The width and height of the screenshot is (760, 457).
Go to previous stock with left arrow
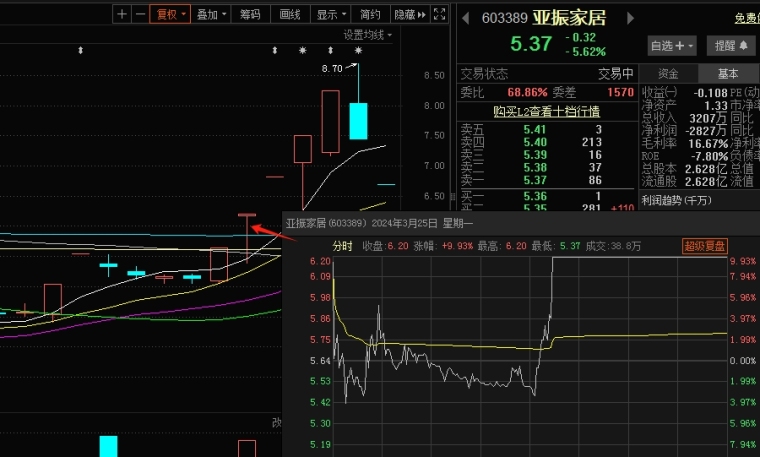[x=465, y=18]
